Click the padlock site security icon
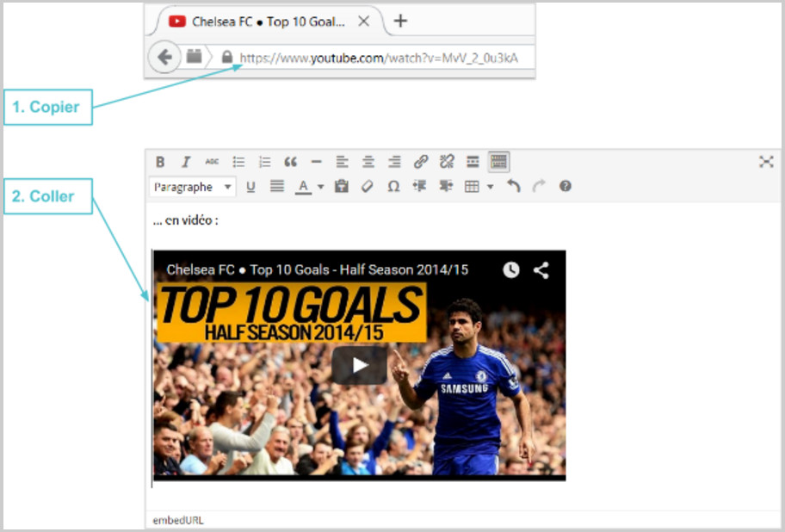This screenshot has width=785, height=532. tap(226, 57)
